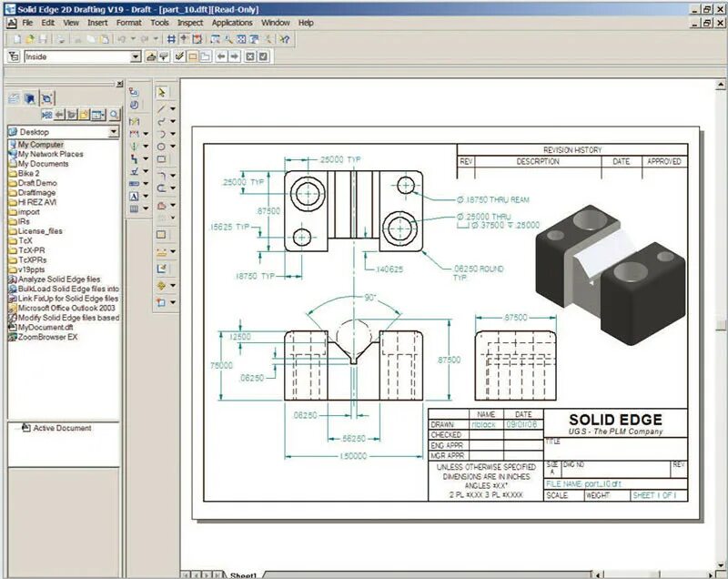
Task: Click the SmartSelect icon left of Inside box
Action: point(14,56)
